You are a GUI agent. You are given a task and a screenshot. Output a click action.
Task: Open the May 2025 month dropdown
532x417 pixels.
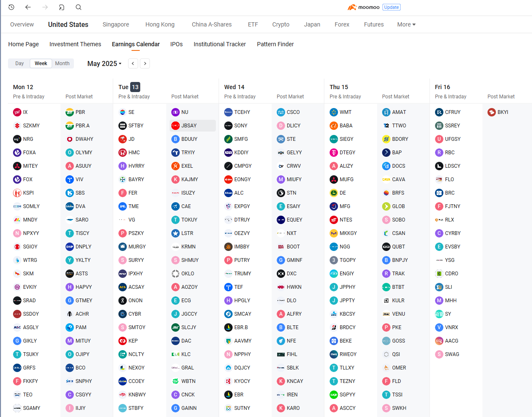point(104,63)
